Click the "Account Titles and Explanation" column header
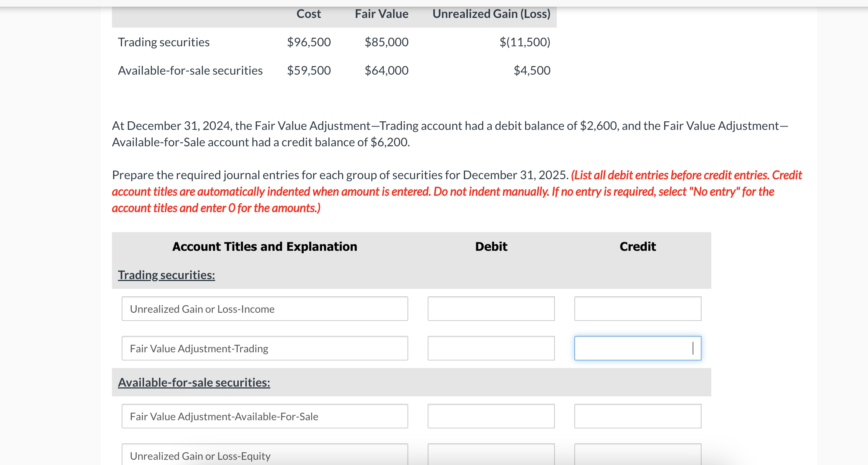This screenshot has height=465, width=868. (x=265, y=246)
